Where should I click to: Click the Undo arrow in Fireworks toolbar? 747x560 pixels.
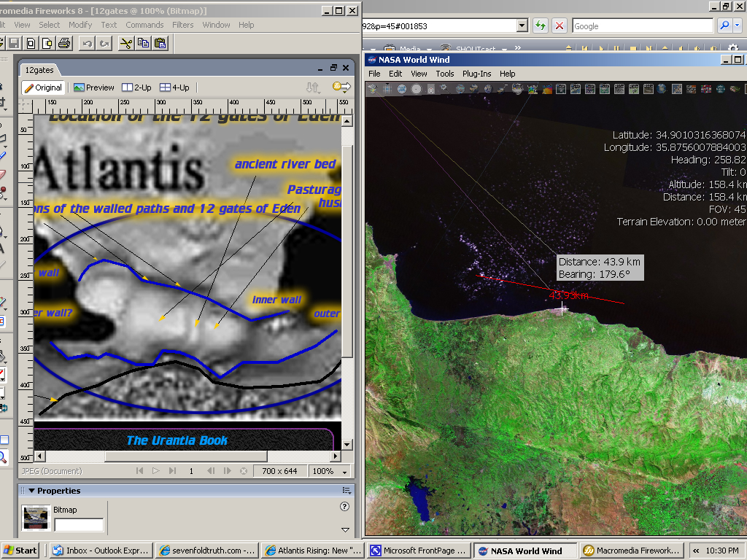point(88,43)
